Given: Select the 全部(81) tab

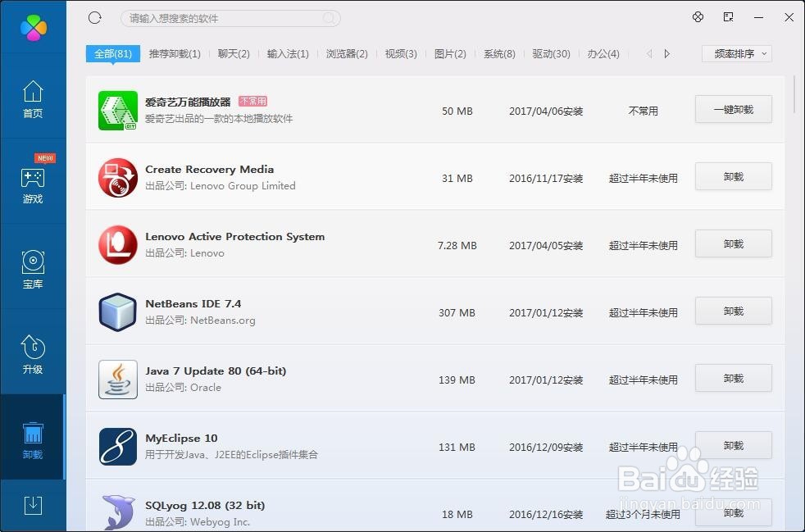Looking at the screenshot, I should coord(112,53).
